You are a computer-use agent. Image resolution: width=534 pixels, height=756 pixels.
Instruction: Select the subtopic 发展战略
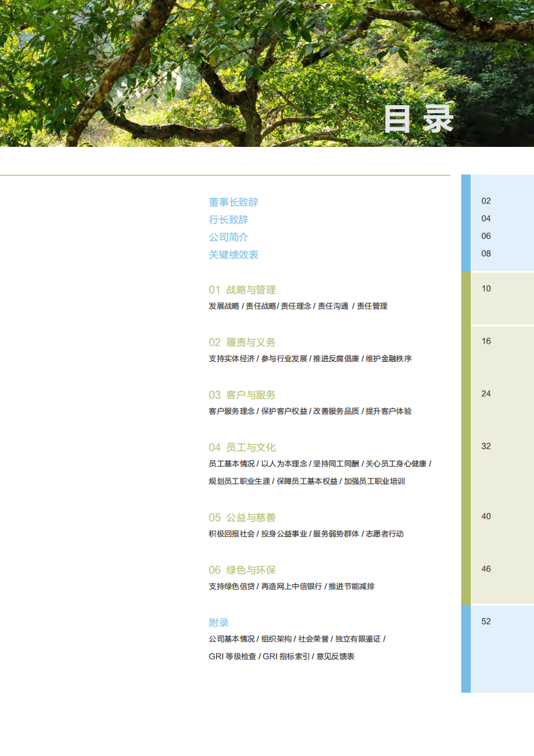(x=224, y=306)
